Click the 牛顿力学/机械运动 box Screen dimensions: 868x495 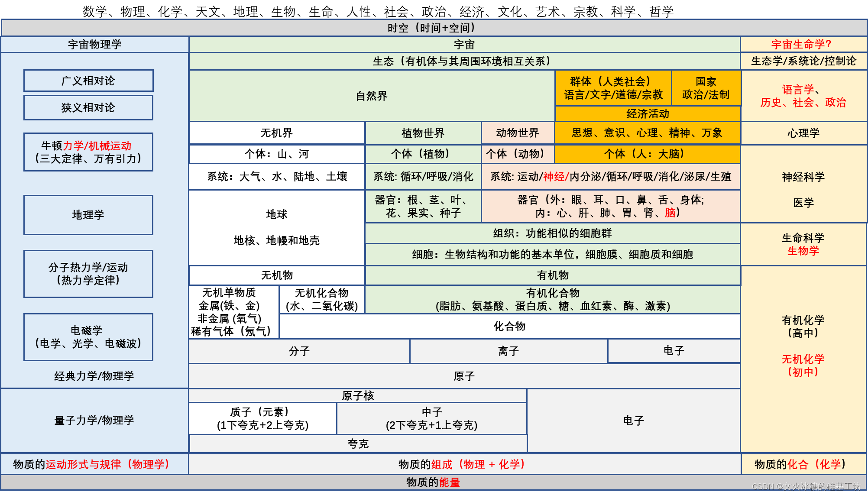pyautogui.click(x=88, y=152)
